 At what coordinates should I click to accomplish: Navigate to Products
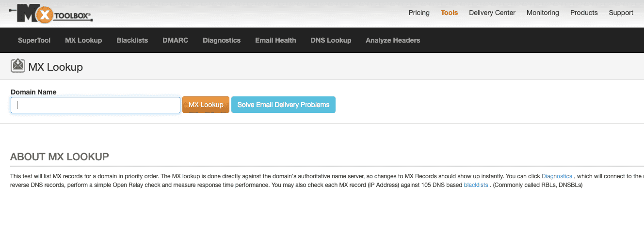(584, 13)
